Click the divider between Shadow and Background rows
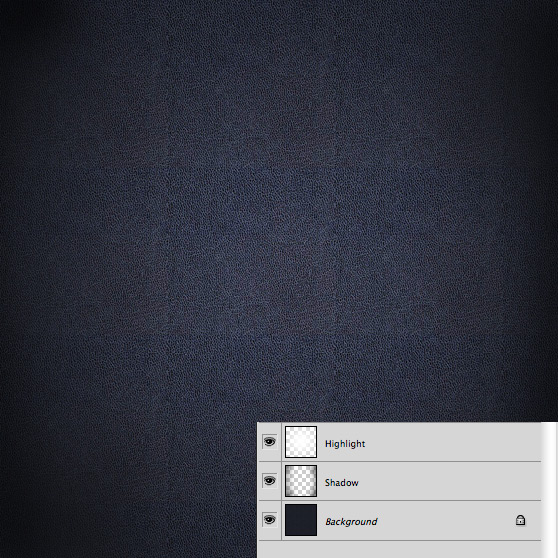 pos(399,500)
